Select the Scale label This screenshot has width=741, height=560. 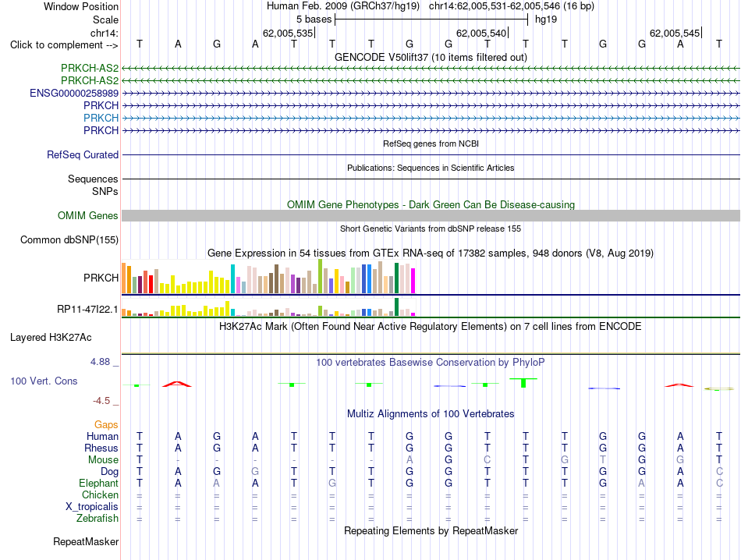(105, 19)
